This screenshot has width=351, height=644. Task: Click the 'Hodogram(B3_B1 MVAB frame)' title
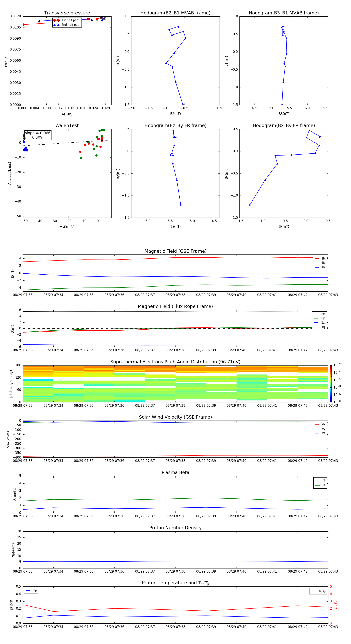point(284,13)
